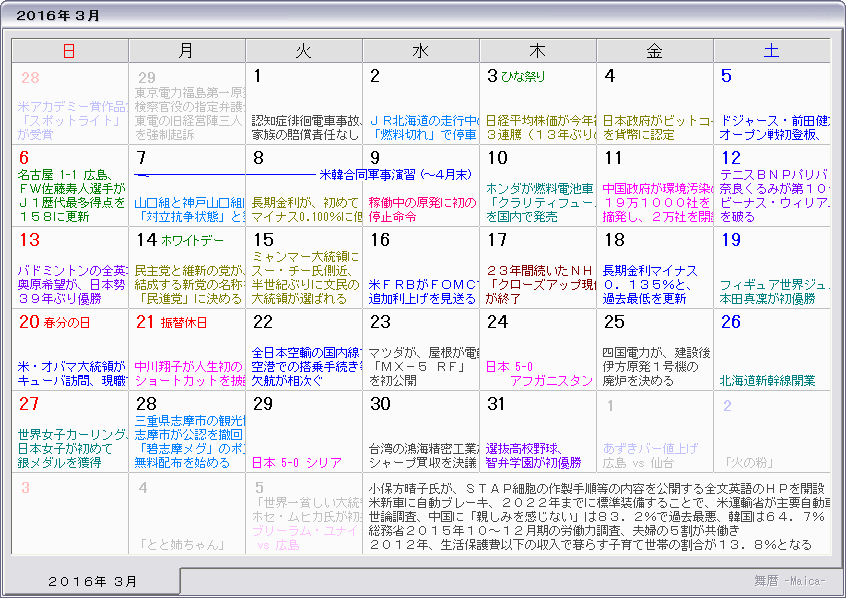Click the 選抜高校野球 entry on March 31
This screenshot has height=598, width=846.
click(x=533, y=456)
